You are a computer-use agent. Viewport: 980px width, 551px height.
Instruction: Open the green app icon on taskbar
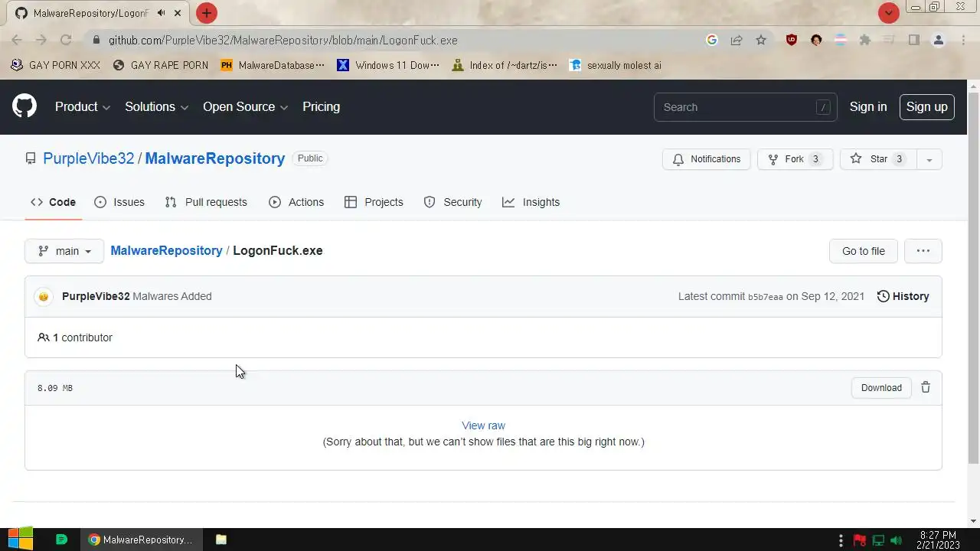62,540
